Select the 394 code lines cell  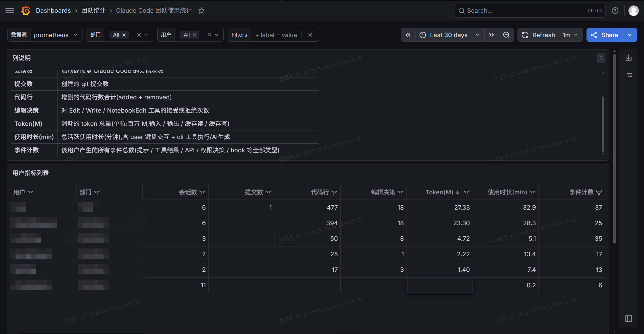(x=307, y=223)
